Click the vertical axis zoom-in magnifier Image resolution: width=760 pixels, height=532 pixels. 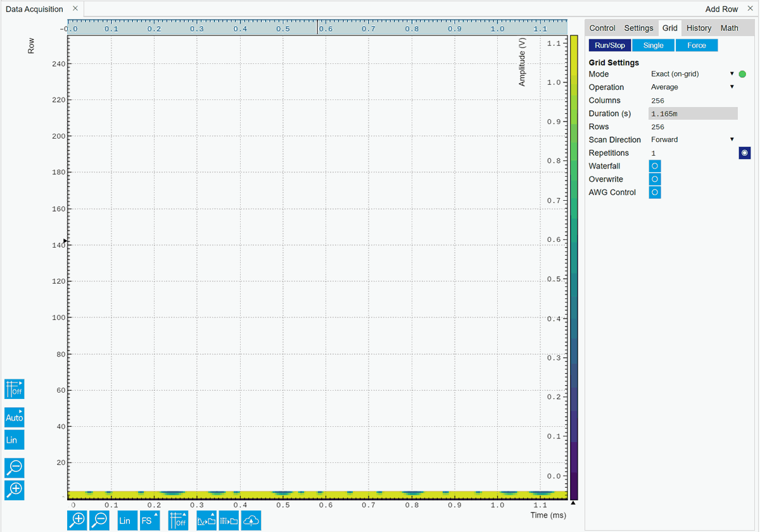(x=14, y=490)
